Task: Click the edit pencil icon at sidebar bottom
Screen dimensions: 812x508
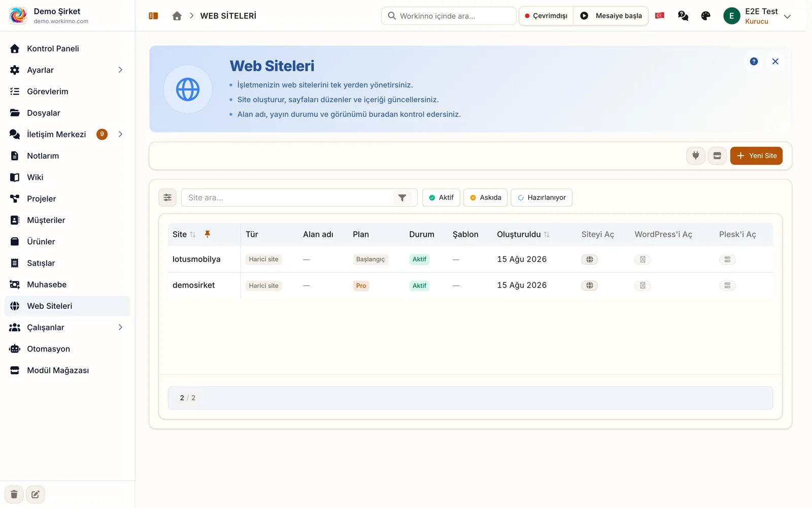Action: pos(36,494)
